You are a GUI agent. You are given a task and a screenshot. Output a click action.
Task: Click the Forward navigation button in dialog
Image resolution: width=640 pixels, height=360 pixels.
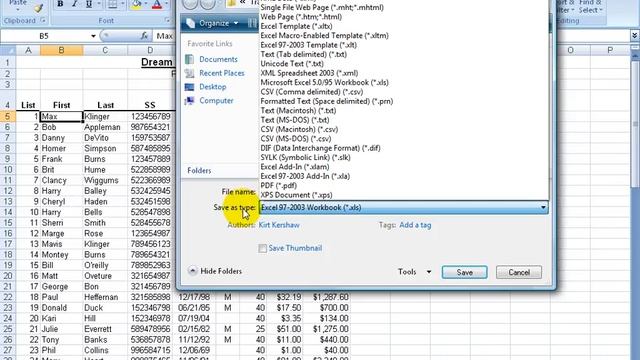pos(207,3)
